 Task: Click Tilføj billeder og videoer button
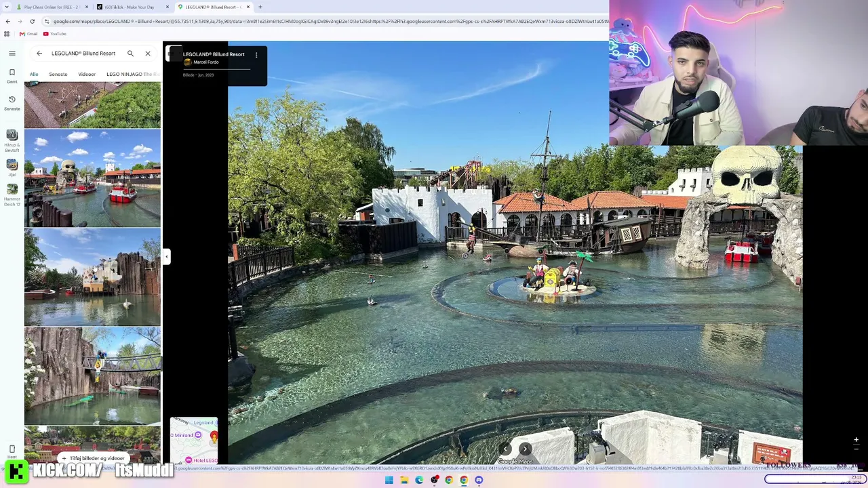[93, 458]
